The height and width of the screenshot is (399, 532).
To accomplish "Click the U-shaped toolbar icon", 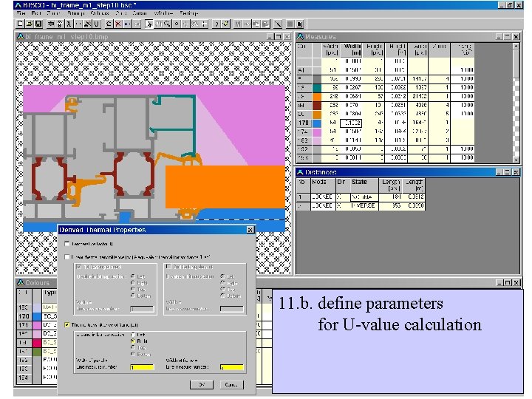I will [x=97, y=24].
